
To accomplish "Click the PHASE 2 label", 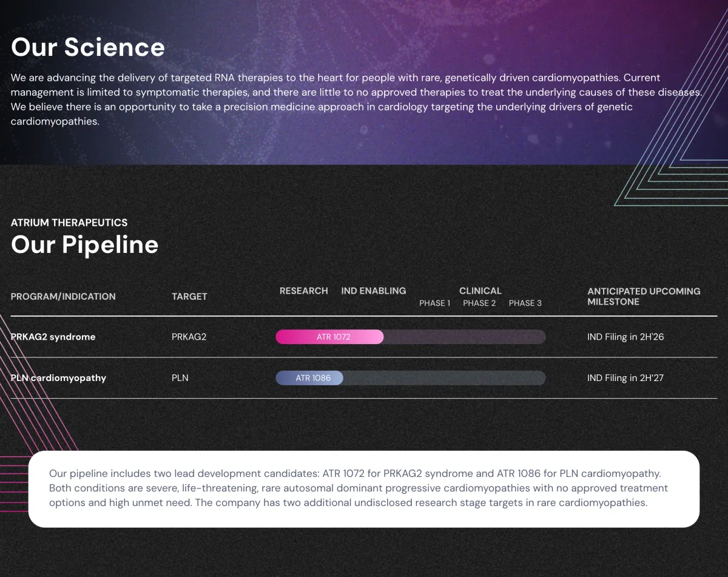I will click(479, 303).
